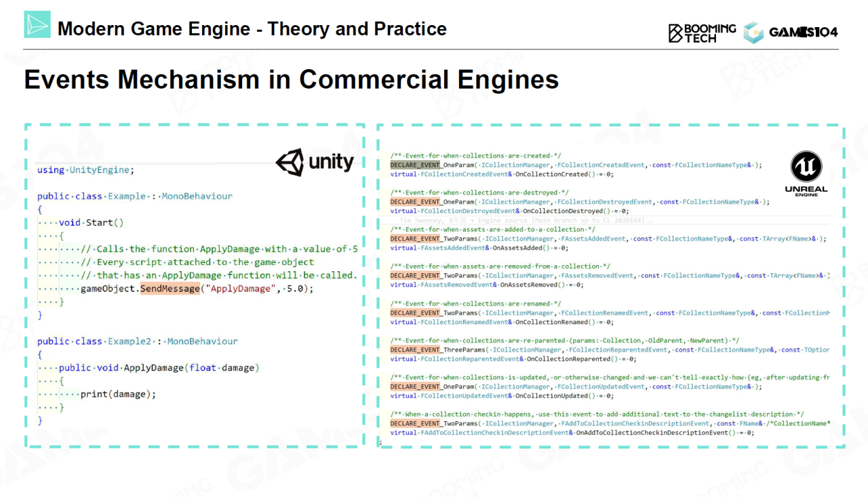Image resolution: width=868 pixels, height=497 pixels.
Task: Click the GAMES104 cube logo
Action: (x=753, y=32)
